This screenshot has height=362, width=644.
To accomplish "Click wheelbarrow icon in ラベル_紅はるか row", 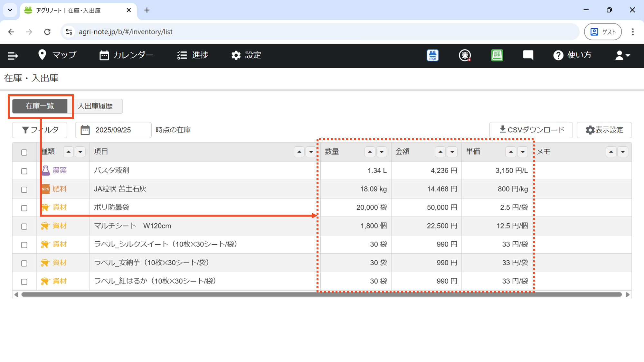I will (45, 281).
